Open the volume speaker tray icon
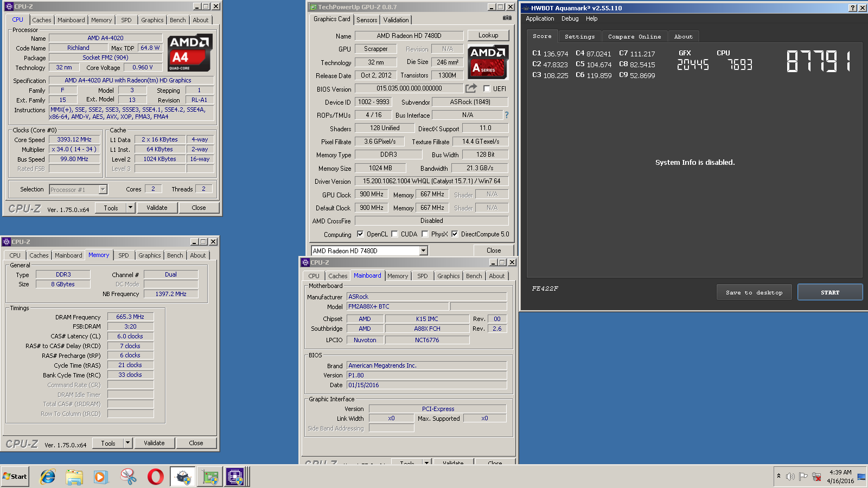 [790, 477]
